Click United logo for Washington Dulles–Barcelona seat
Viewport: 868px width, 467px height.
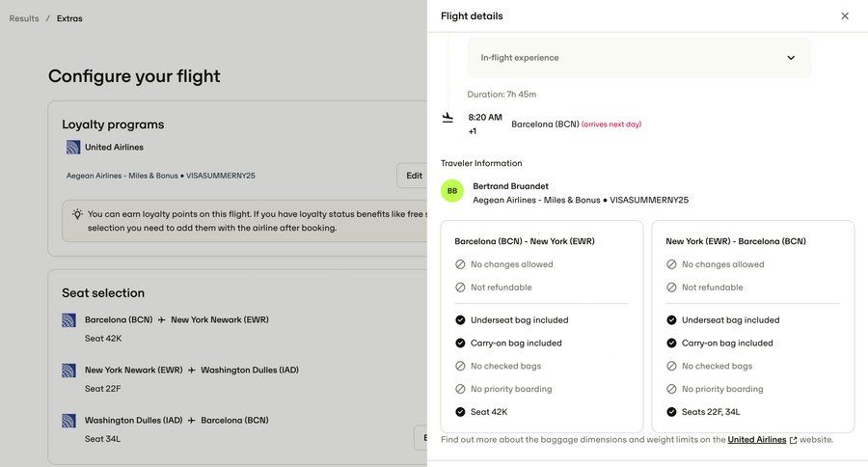[69, 421]
